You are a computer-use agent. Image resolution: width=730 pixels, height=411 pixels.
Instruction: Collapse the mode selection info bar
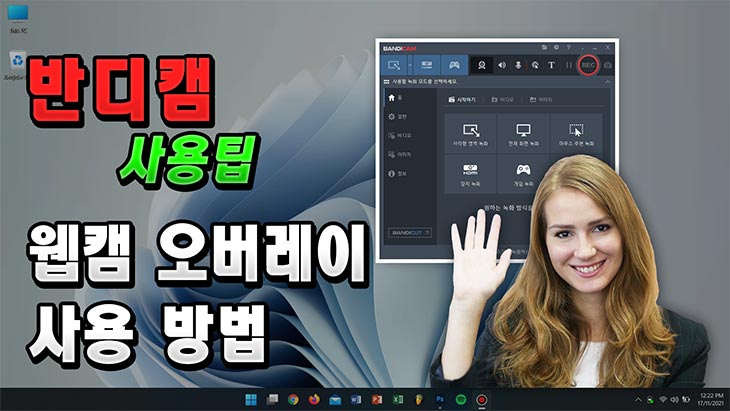click(608, 83)
